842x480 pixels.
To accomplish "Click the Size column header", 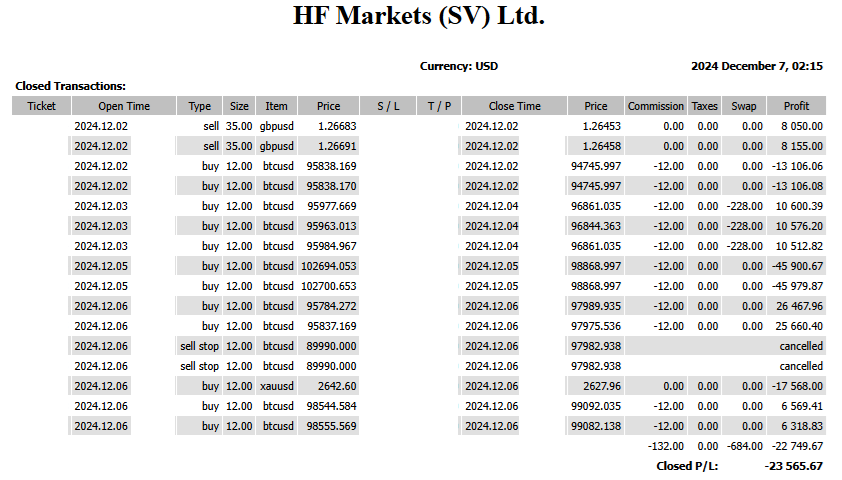I will point(239,106).
